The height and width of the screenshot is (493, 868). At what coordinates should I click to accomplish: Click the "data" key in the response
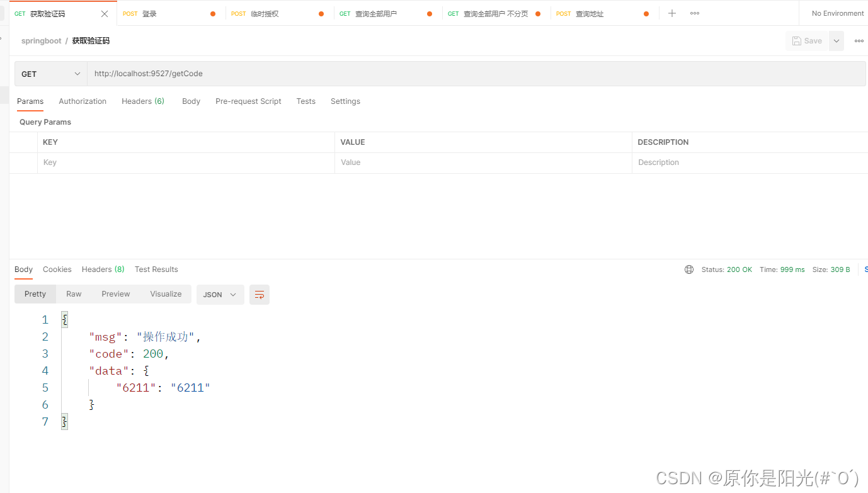[x=109, y=371]
